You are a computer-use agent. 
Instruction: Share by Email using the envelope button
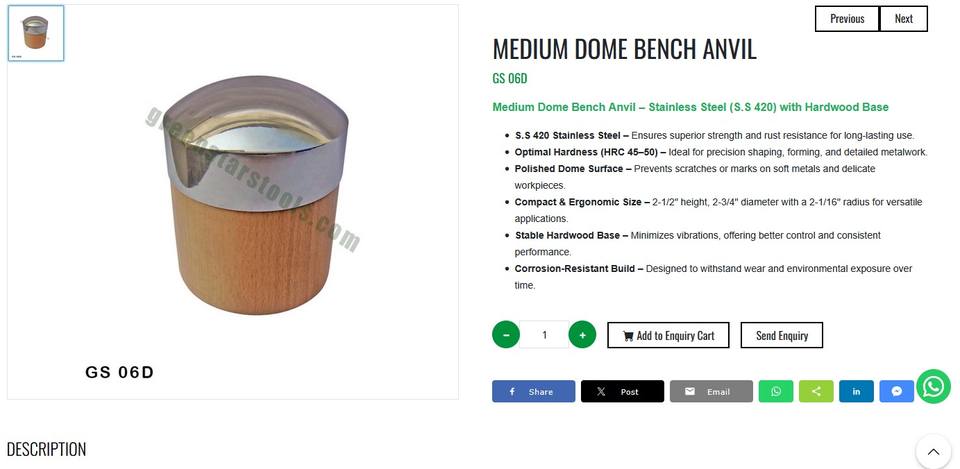pyautogui.click(x=711, y=391)
